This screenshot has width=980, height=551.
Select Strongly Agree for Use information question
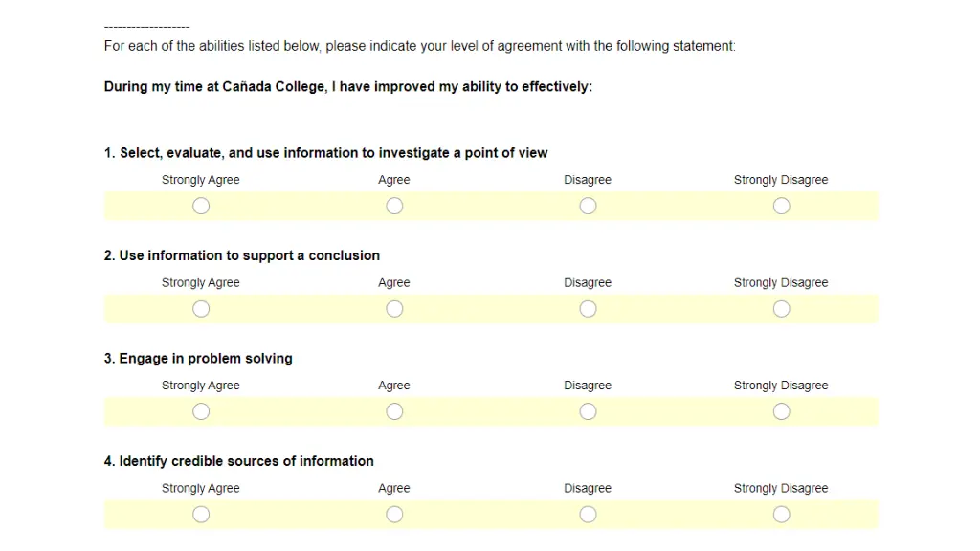tap(201, 309)
